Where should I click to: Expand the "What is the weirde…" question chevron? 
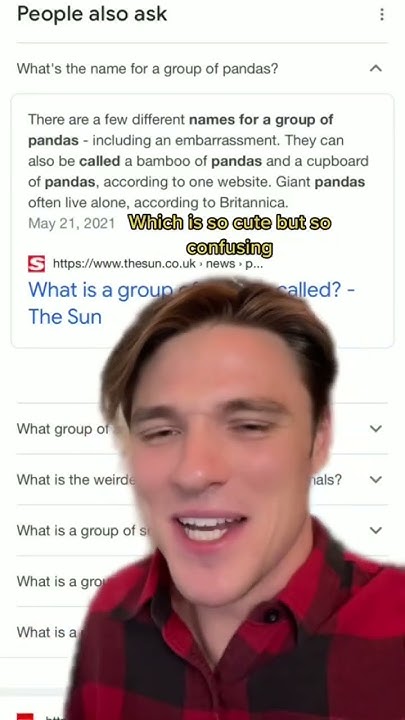tap(376, 480)
